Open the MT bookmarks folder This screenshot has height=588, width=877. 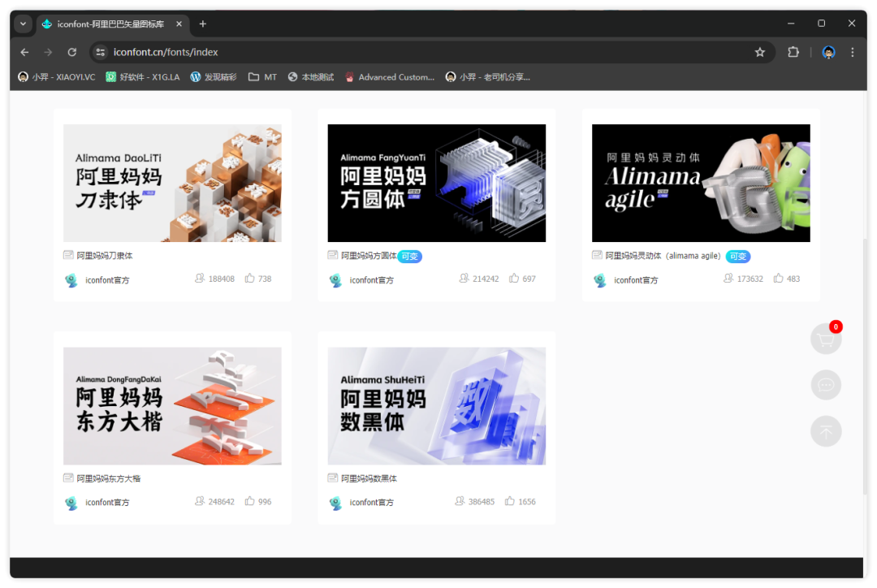pos(263,77)
